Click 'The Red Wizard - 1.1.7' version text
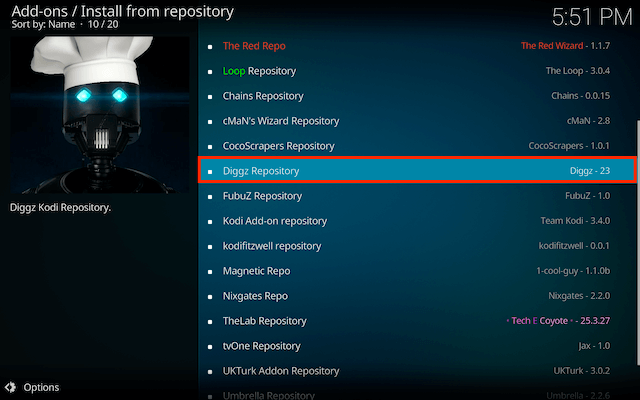The width and height of the screenshot is (640, 400). [565, 46]
